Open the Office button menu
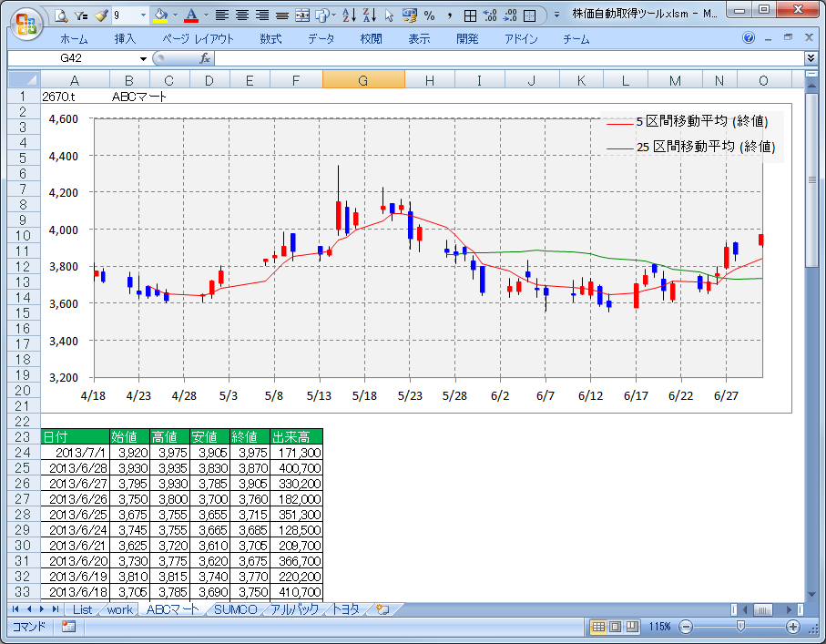Image resolution: width=826 pixels, height=644 pixels. 28,25
